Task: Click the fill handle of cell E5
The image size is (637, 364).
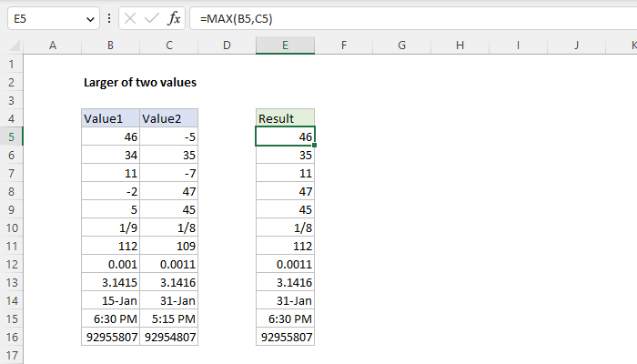Action: click(x=315, y=145)
